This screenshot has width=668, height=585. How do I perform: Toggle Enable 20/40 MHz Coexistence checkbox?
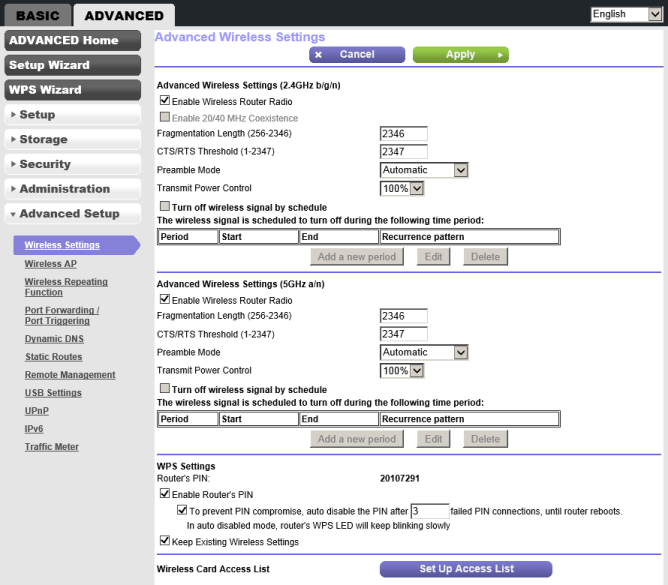[x=164, y=117]
